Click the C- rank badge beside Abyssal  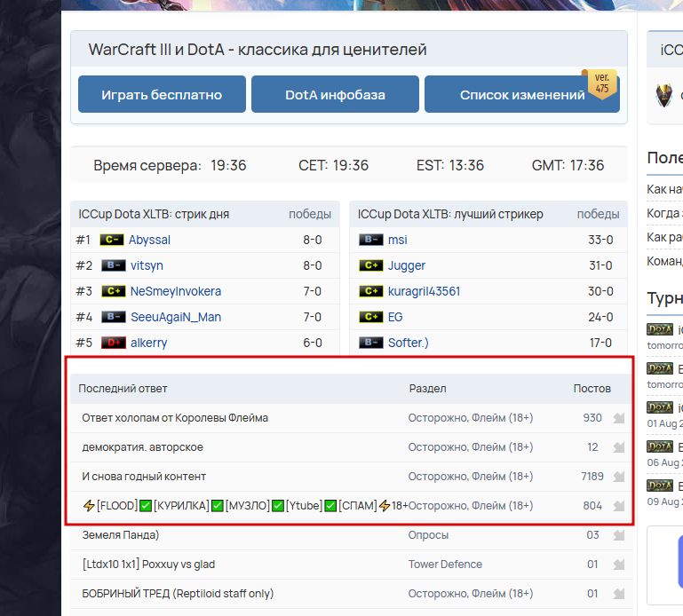pos(112,240)
